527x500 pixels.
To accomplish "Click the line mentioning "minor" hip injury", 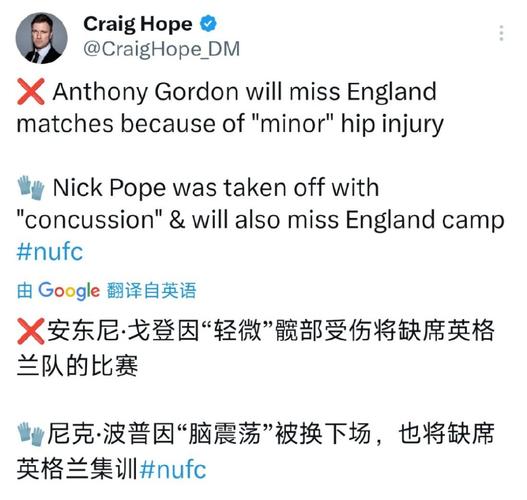I will click(x=230, y=124).
